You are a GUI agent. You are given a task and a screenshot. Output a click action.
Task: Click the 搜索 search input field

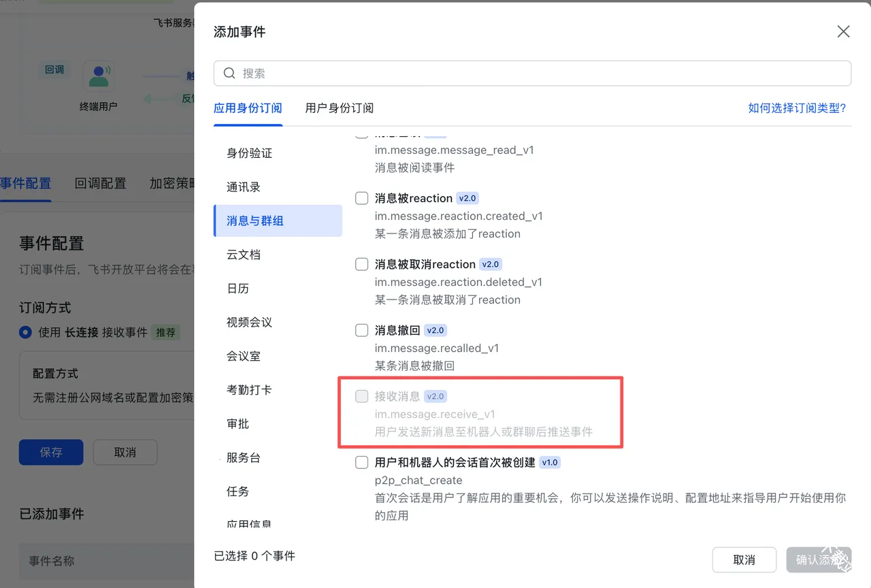(476, 73)
